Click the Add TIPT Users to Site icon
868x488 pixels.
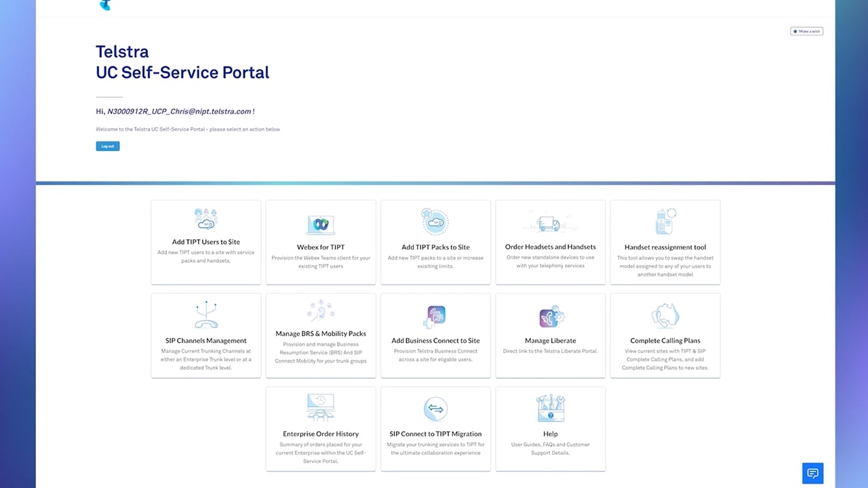205,220
